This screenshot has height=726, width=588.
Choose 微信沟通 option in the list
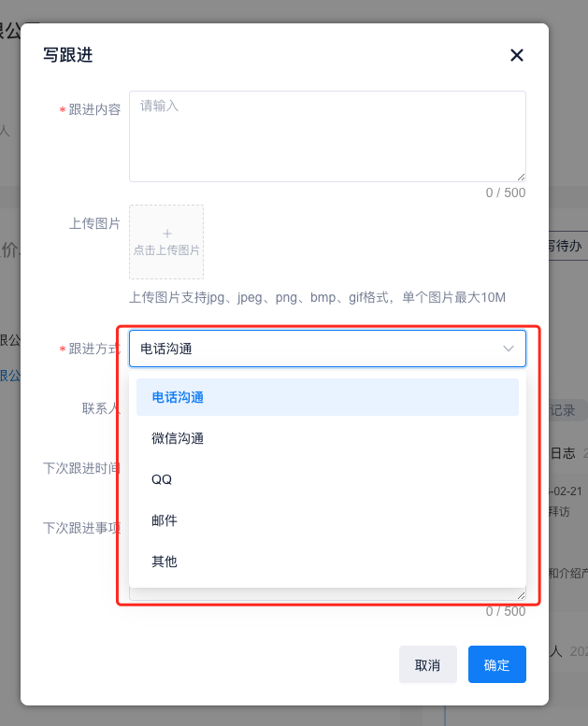(x=327, y=438)
